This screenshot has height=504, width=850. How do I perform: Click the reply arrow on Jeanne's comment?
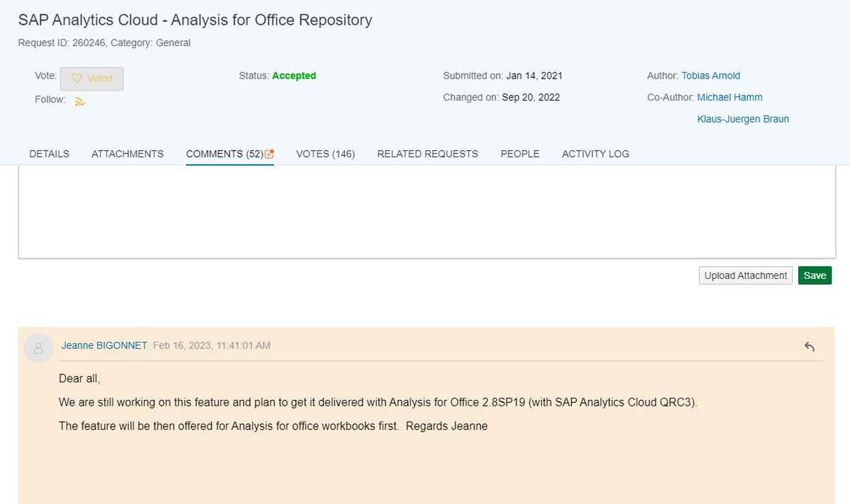tap(810, 346)
